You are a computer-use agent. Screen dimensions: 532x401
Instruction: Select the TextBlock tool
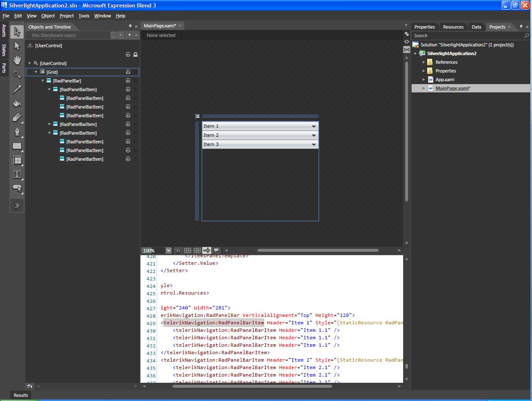17,174
